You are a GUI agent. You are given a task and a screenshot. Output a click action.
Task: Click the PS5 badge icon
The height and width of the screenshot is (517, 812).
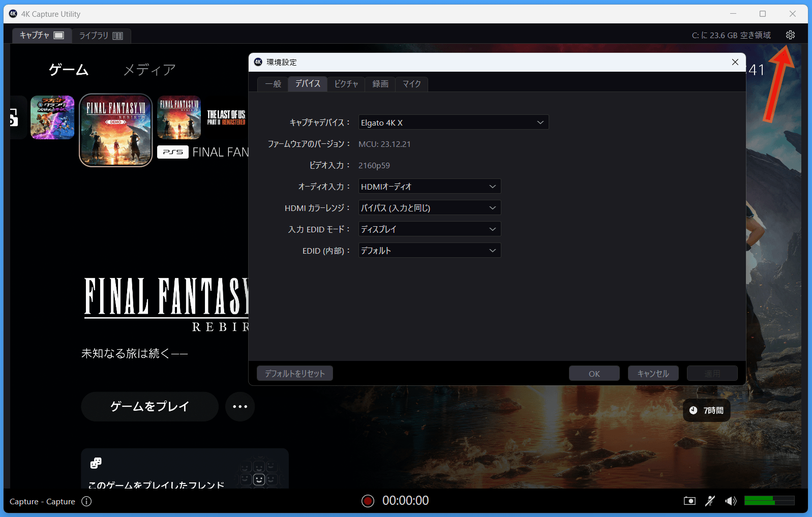coord(173,152)
